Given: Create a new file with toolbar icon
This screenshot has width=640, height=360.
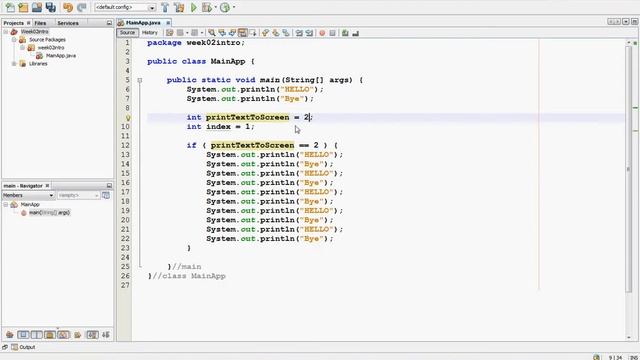Looking at the screenshot, I should (x=10, y=7).
